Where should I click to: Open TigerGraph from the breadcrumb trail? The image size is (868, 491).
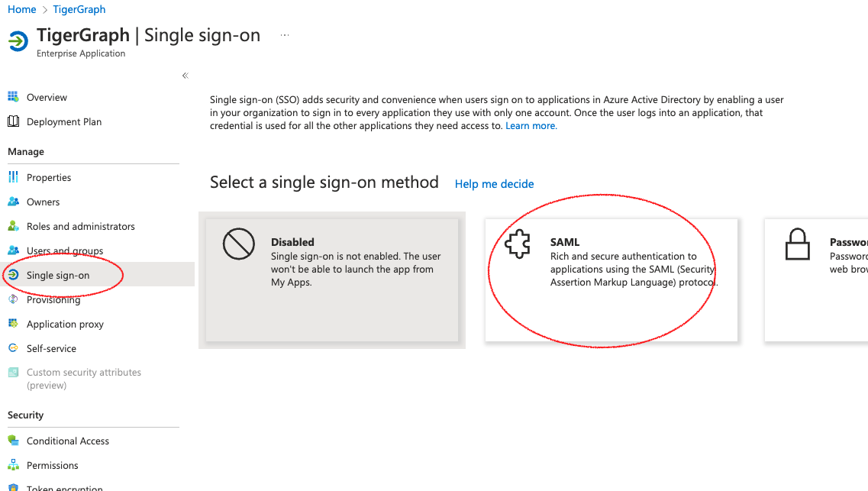(79, 9)
